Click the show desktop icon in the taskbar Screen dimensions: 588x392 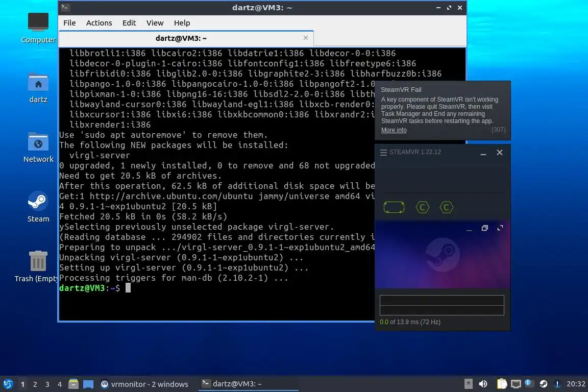click(x=88, y=384)
